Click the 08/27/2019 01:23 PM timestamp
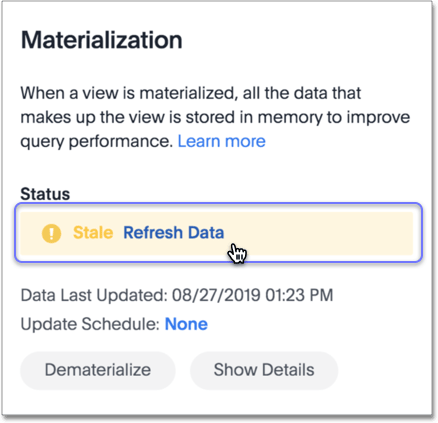 (x=253, y=295)
